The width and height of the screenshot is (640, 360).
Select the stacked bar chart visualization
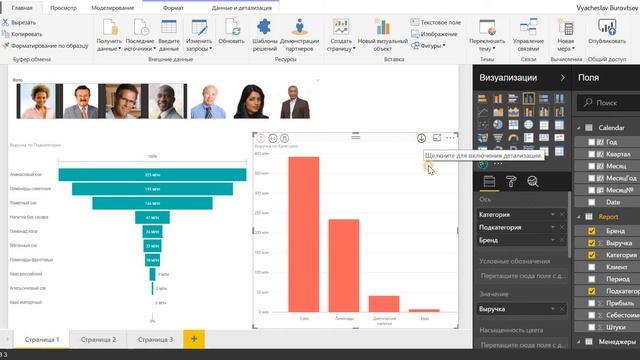(482, 98)
